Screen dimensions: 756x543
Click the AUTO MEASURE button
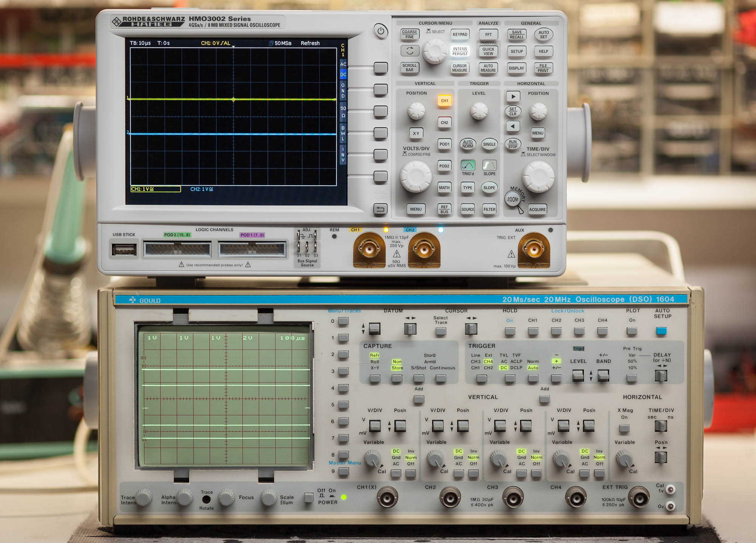pos(488,68)
